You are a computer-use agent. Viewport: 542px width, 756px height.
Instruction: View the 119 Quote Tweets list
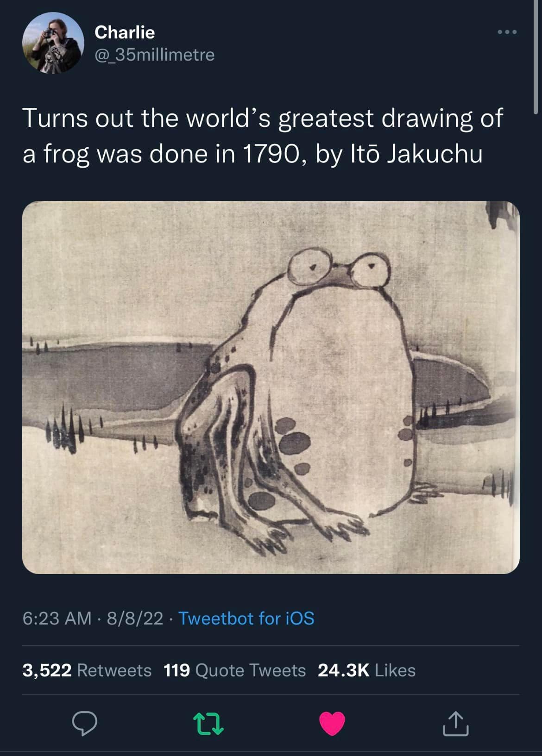coord(234,670)
